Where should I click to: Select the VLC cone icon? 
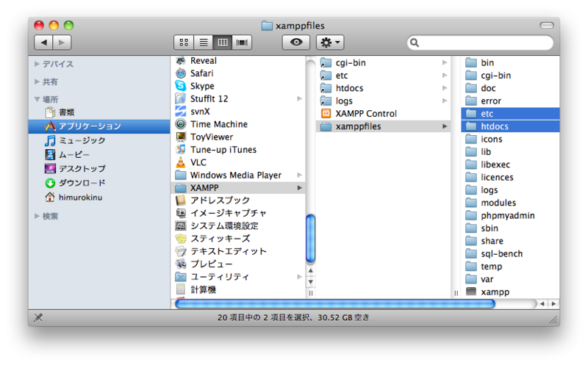point(181,162)
